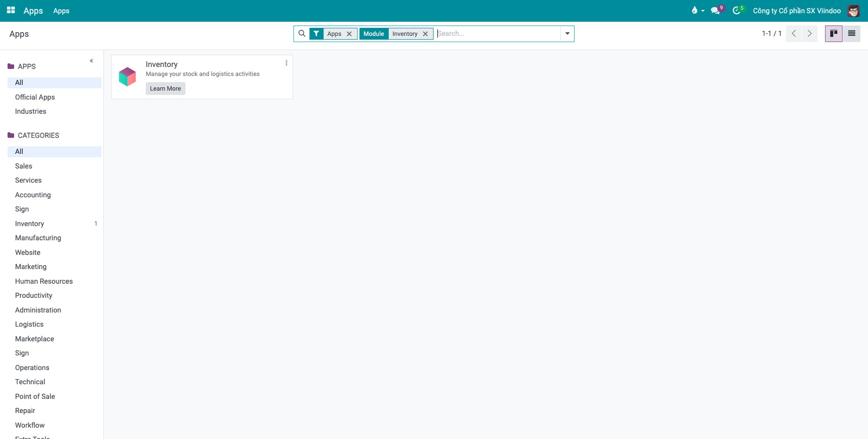Image resolution: width=868 pixels, height=439 pixels.
Task: Go to next page of records
Action: pos(810,34)
